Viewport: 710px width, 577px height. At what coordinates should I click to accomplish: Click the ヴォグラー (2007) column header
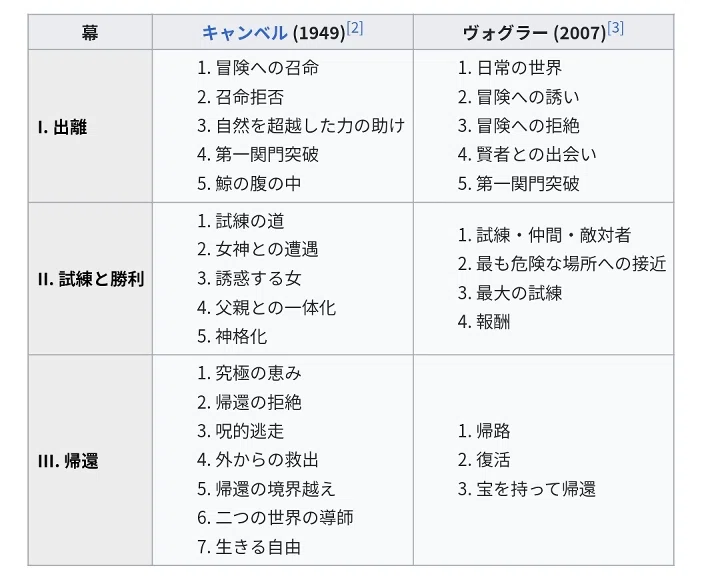(543, 32)
